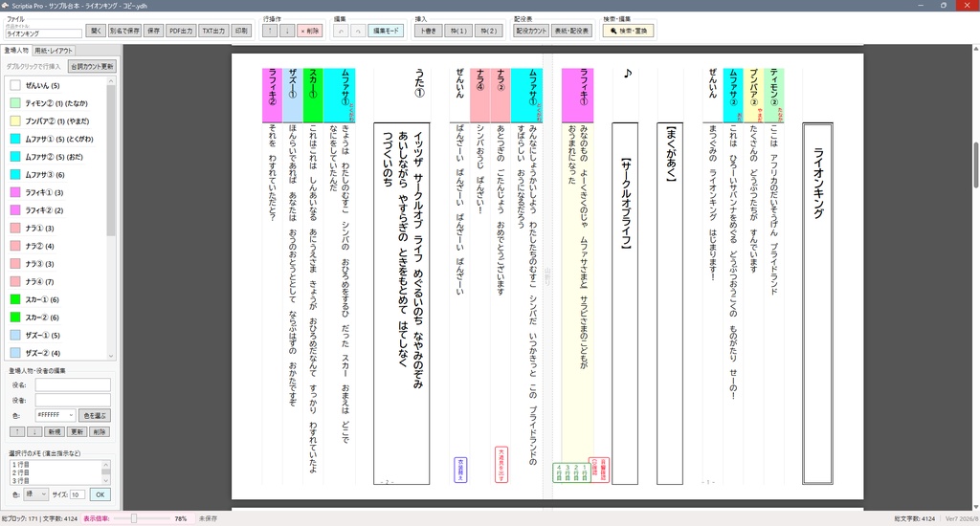Click 更新 to update the character
This screenshot has width=980, height=526.
coord(77,431)
